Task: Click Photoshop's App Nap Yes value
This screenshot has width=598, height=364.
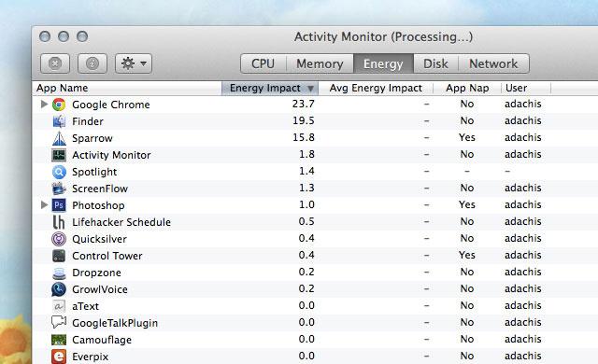Action: [x=467, y=204]
